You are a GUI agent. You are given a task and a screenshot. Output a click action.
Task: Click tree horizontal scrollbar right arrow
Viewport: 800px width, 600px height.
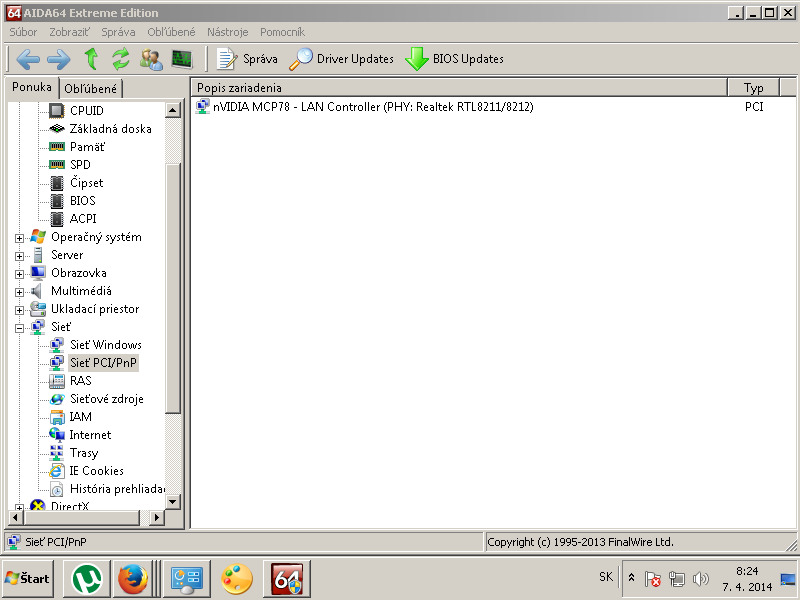coord(156,517)
